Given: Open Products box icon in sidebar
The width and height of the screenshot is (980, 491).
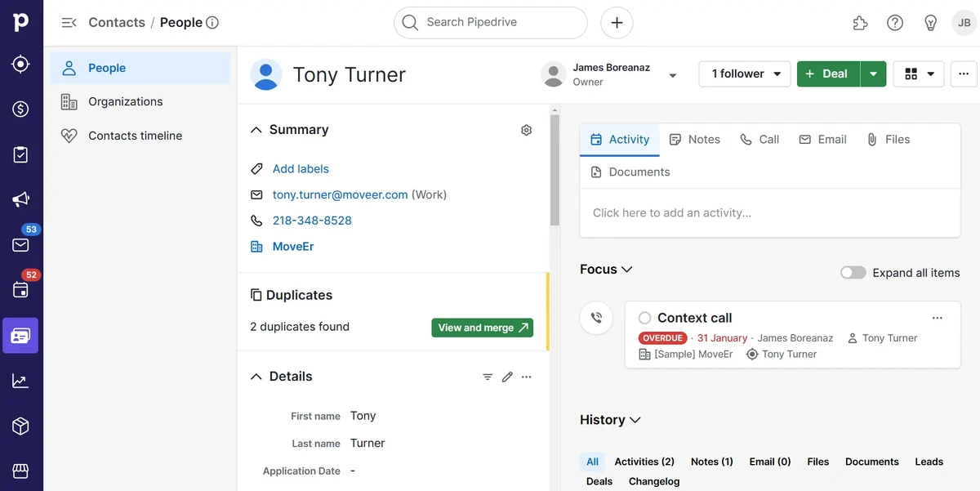Looking at the screenshot, I should pos(21,426).
